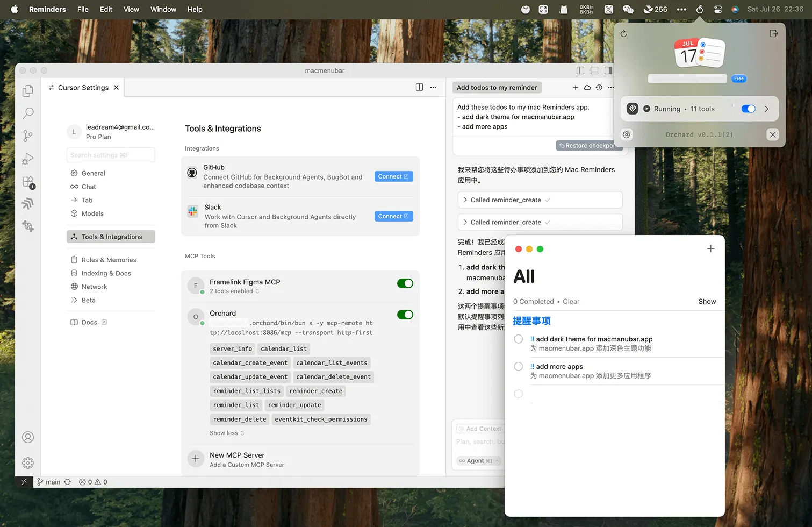This screenshot has height=527, width=812.
Task: Open chat history via the clock icon
Action: [x=599, y=87]
